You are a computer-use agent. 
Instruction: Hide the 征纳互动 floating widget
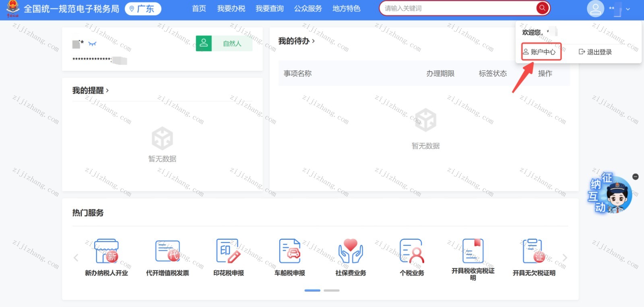tap(636, 177)
